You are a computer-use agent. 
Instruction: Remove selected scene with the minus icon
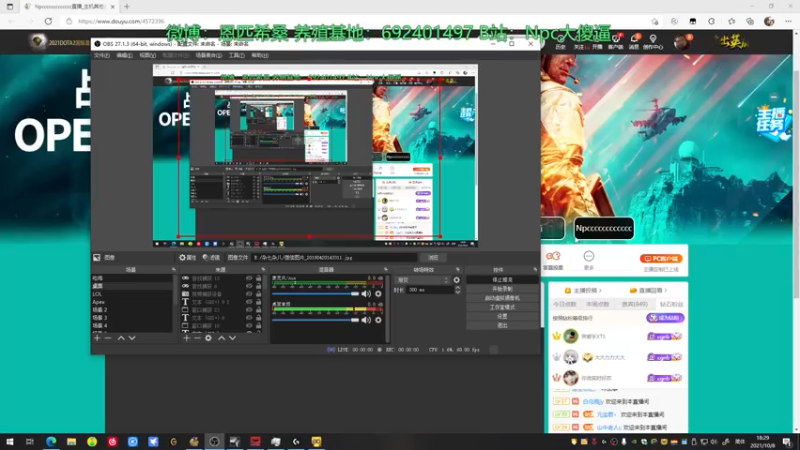coord(108,338)
